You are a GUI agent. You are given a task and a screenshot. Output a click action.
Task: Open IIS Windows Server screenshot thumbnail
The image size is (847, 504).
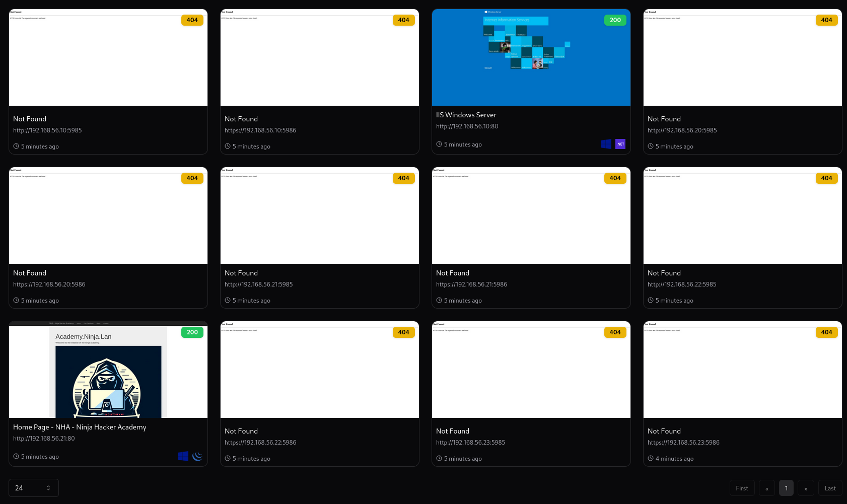click(x=531, y=57)
